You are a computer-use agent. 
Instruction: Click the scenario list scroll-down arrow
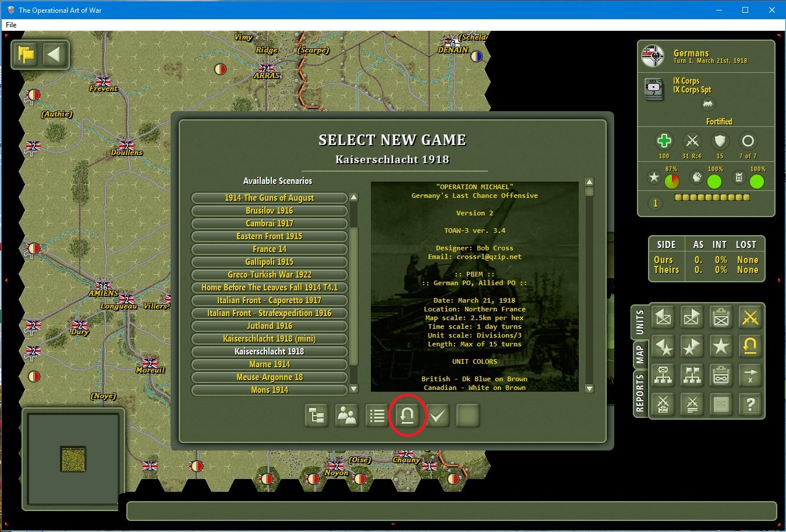[x=353, y=389]
